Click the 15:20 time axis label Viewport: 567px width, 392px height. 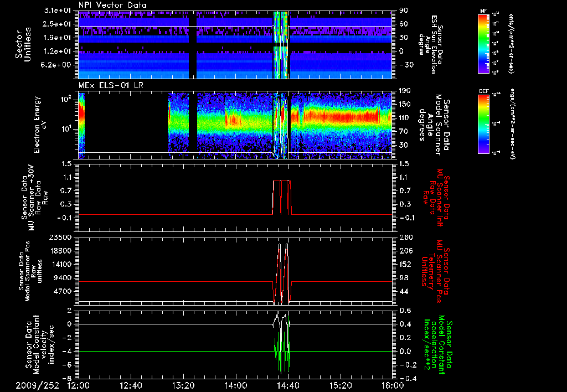341,385
